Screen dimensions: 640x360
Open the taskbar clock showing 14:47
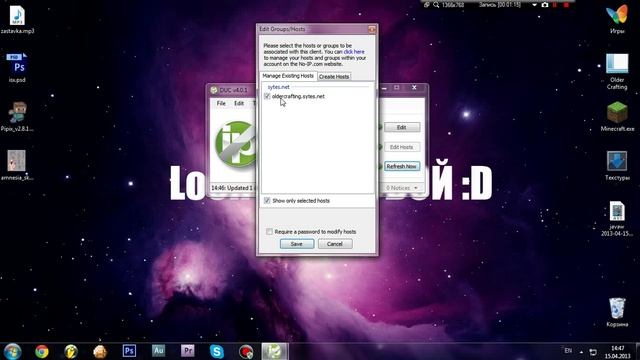pyautogui.click(x=618, y=352)
